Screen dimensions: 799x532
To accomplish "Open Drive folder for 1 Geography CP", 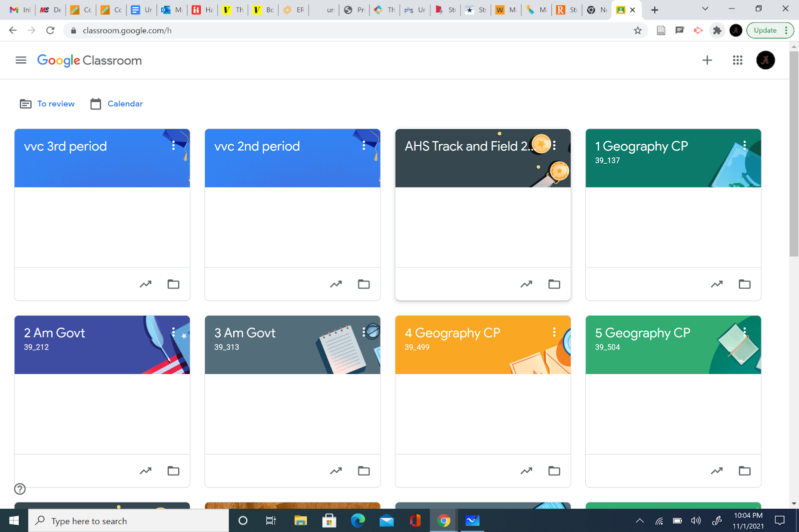I will 745,284.
